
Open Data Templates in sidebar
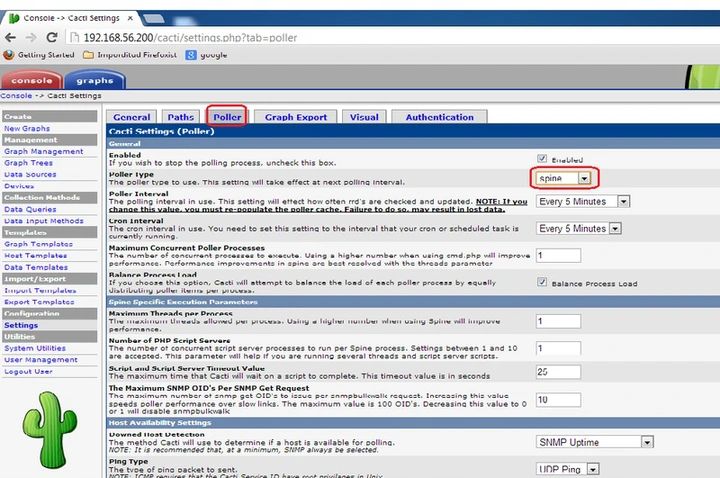click(36, 267)
